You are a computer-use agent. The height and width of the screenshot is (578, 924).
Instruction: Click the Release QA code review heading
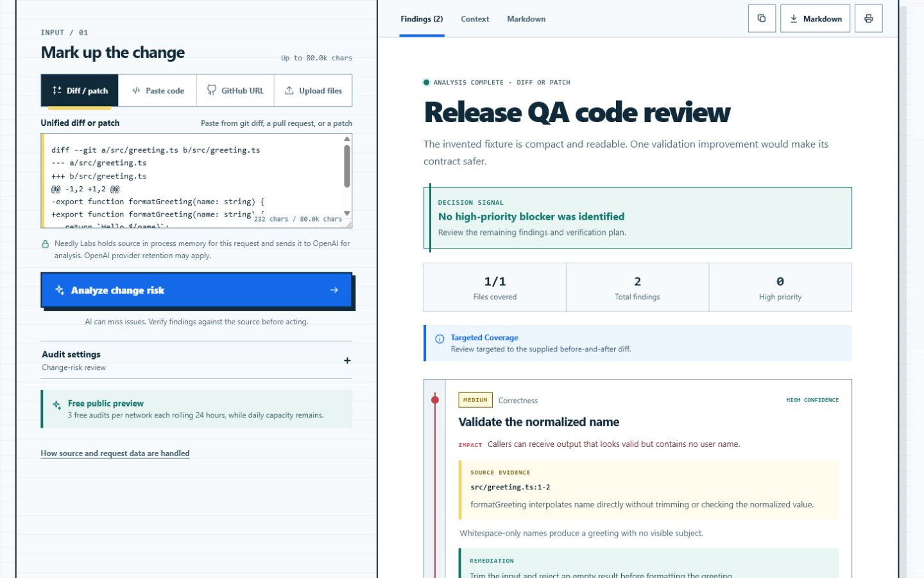pos(577,112)
